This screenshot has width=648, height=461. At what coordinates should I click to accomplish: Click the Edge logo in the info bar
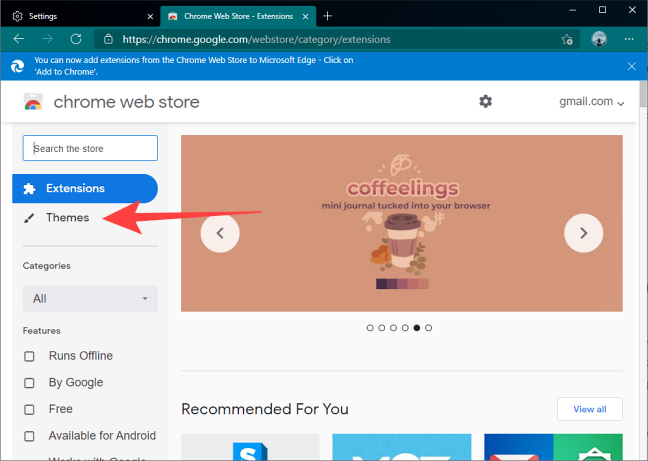17,66
